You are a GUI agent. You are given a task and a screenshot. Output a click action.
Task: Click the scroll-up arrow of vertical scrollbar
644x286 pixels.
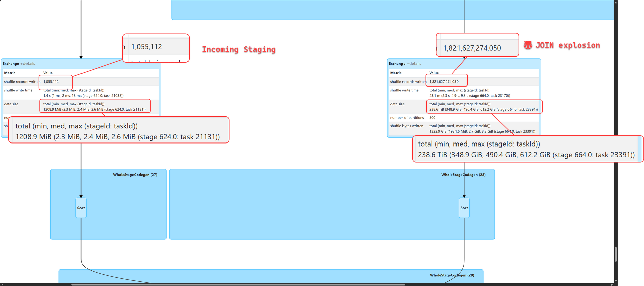click(x=616, y=2)
